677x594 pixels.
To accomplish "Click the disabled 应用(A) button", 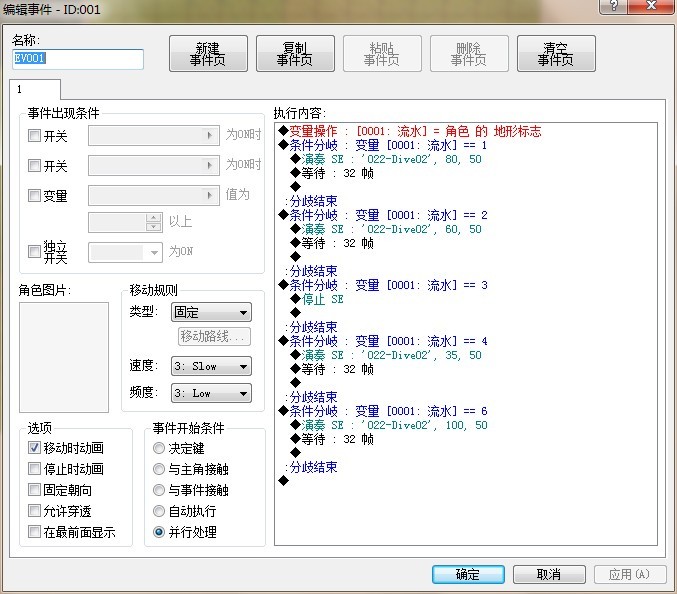I will pyautogui.click(x=630, y=574).
